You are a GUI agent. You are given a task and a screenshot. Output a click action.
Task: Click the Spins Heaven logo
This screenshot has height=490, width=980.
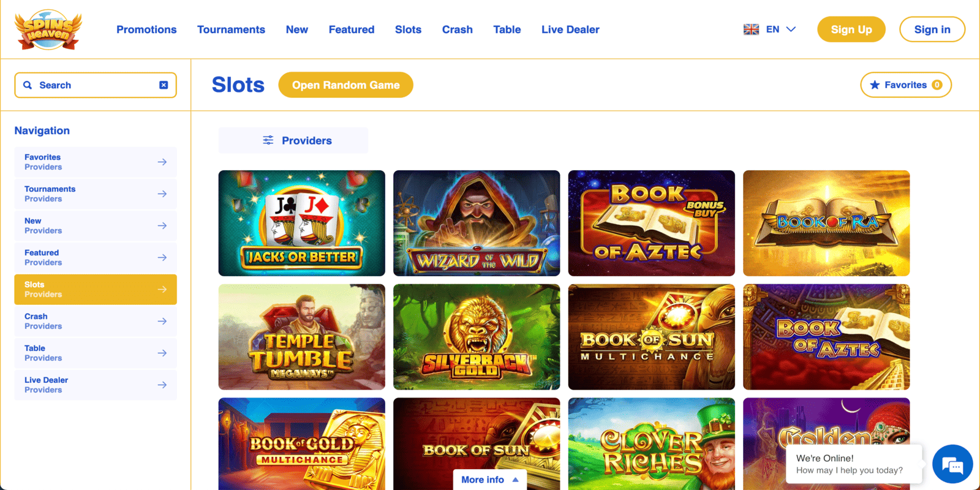click(x=48, y=29)
